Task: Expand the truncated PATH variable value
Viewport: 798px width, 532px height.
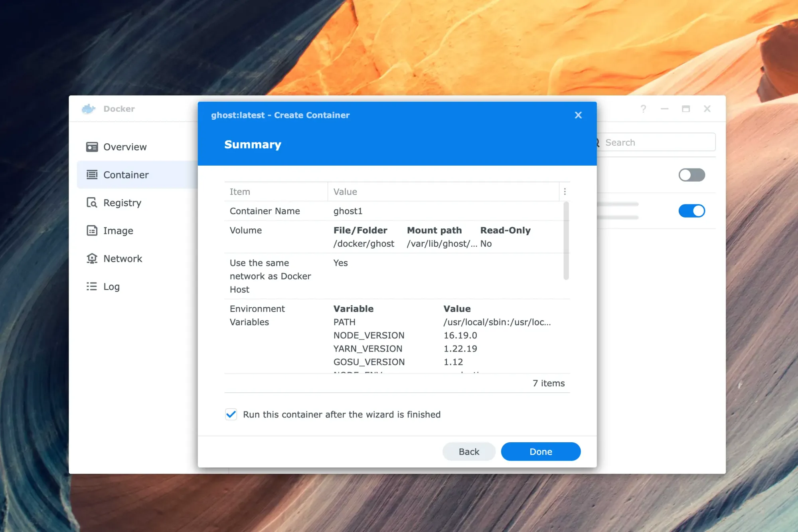Action: click(497, 322)
